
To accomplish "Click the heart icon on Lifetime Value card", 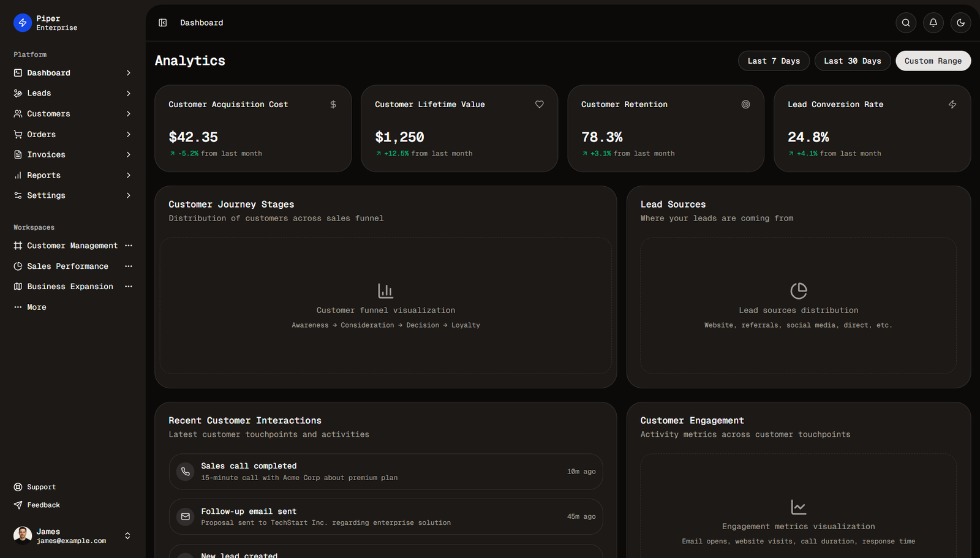I will coord(540,105).
